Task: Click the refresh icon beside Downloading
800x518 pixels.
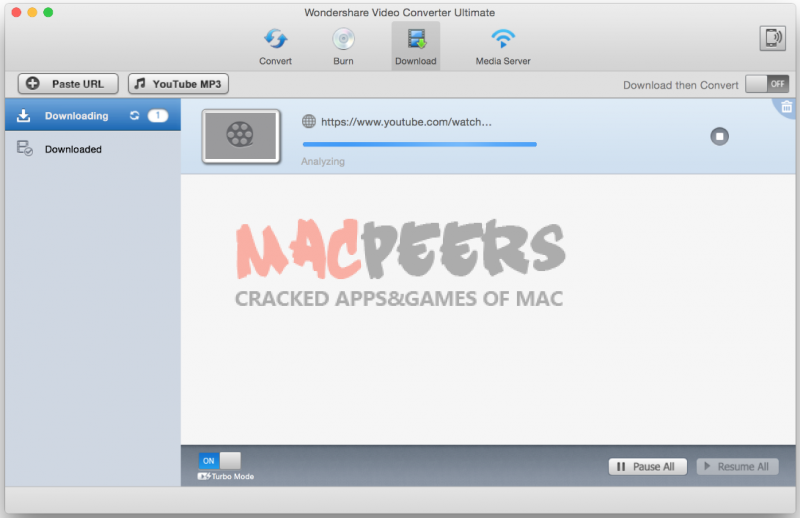Action: point(134,115)
